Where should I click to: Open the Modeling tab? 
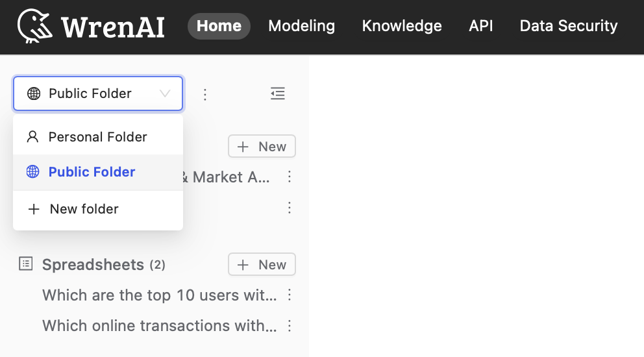click(x=301, y=26)
